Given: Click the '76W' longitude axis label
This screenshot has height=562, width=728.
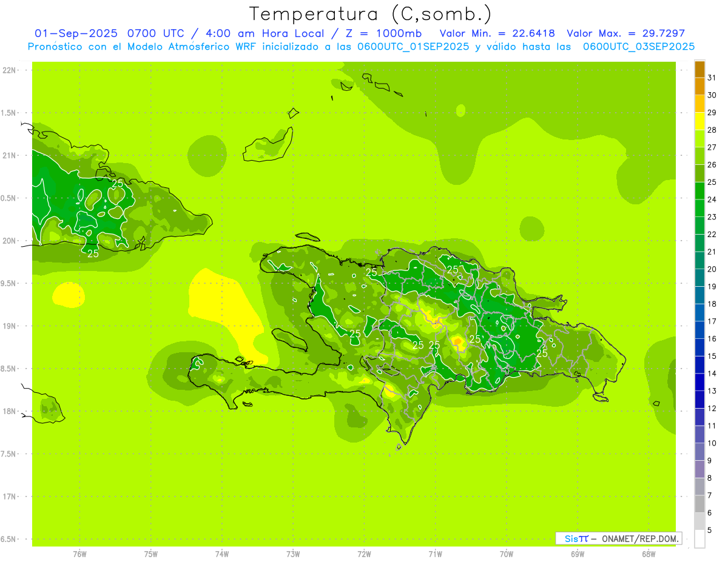Looking at the screenshot, I should (x=79, y=554).
